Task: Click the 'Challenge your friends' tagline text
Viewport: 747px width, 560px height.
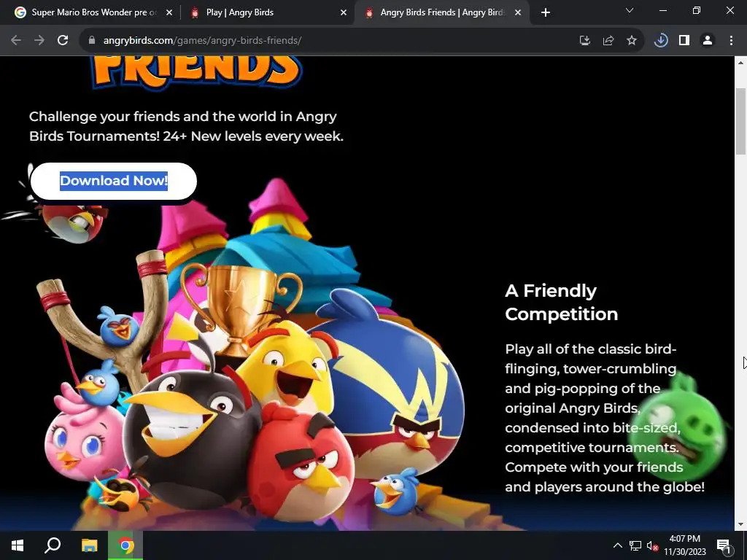Action: click(x=186, y=126)
